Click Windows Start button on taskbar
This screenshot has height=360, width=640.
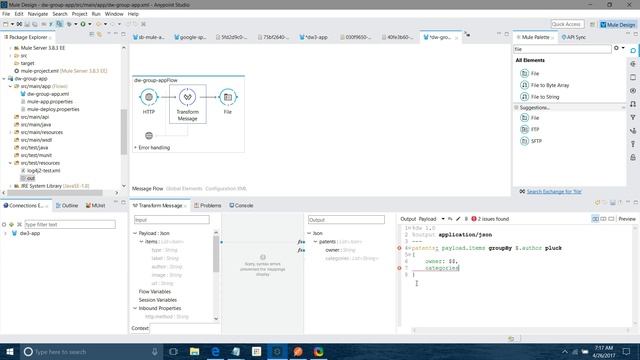[x=10, y=351]
